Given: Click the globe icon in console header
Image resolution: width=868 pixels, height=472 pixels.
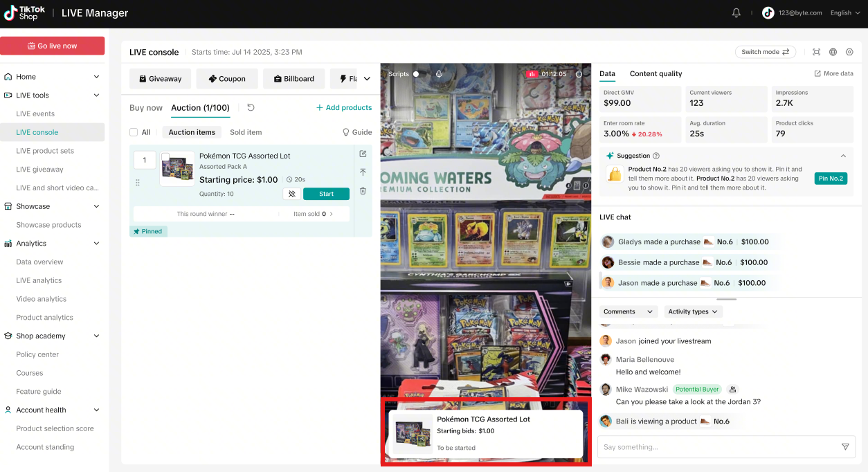Looking at the screenshot, I should click(x=833, y=52).
